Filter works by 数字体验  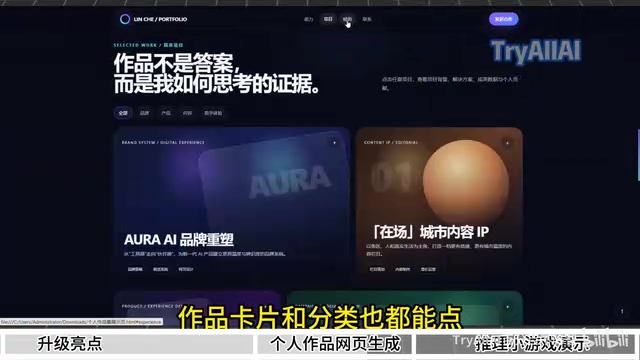pyautogui.click(x=213, y=113)
